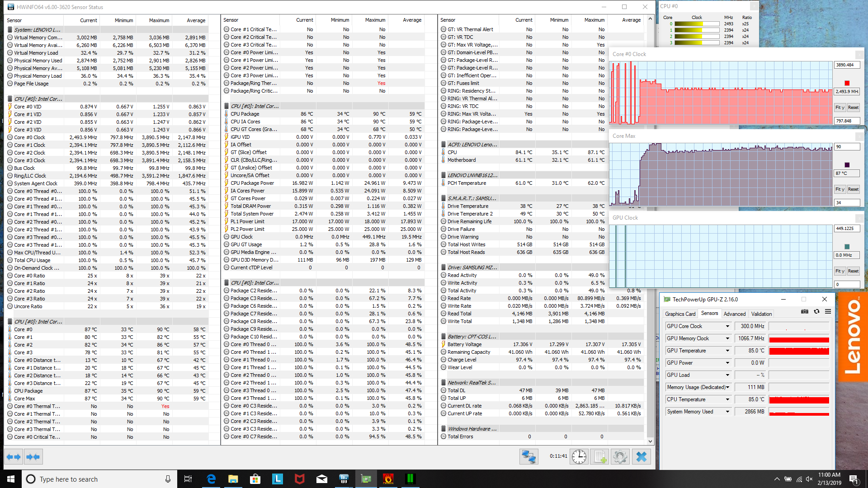The width and height of the screenshot is (868, 488).
Task: Pick the red color swatch of Core #0 Clock graph
Action: click(847, 83)
